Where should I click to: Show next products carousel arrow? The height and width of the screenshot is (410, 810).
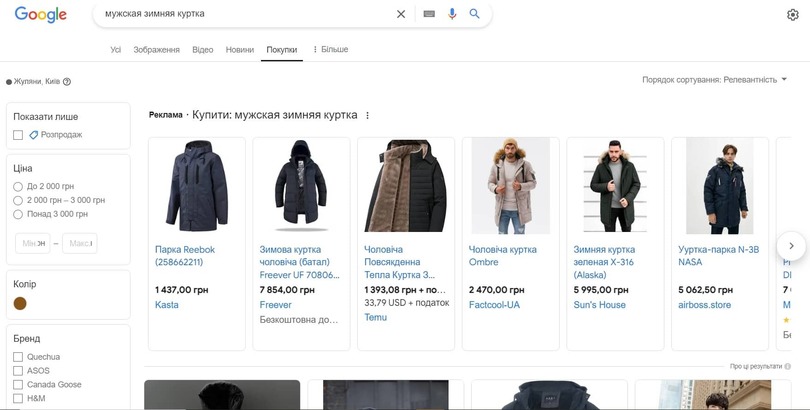pos(791,246)
